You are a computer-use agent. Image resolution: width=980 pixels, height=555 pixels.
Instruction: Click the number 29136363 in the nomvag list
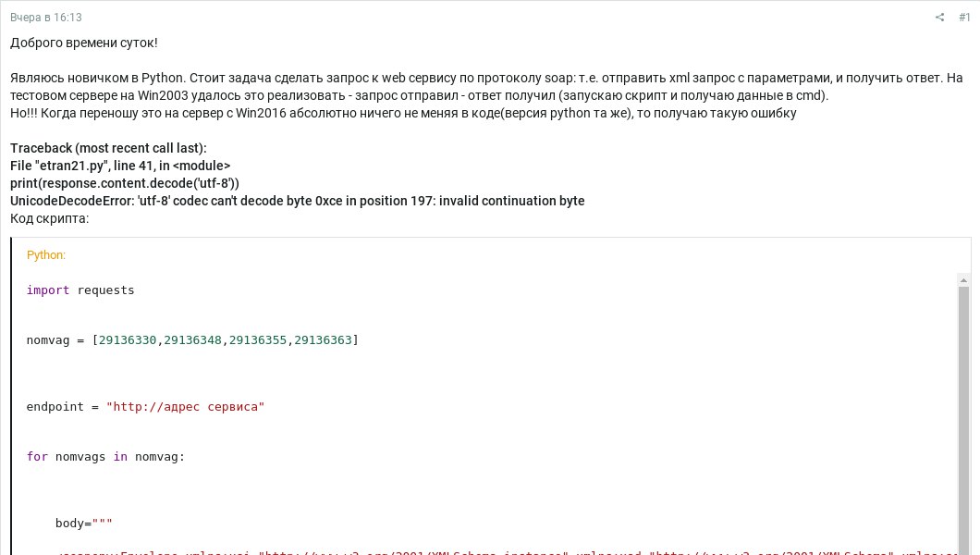pos(324,340)
